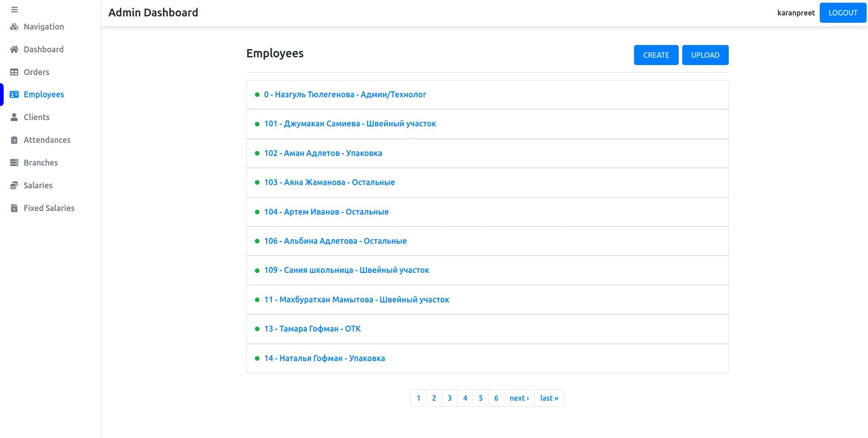Viewport: 868px width, 438px height.
Task: Click the Orders table icon
Action: point(14,72)
